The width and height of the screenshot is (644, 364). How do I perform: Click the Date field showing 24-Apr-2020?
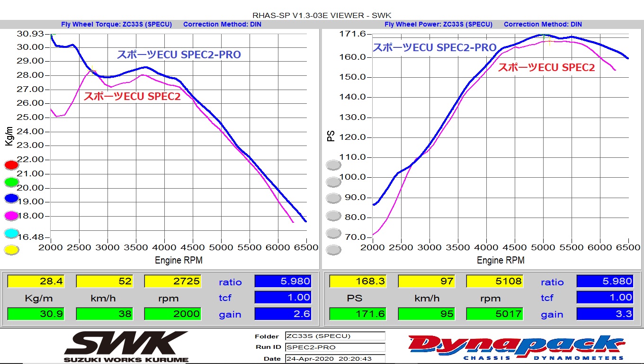tap(335, 359)
